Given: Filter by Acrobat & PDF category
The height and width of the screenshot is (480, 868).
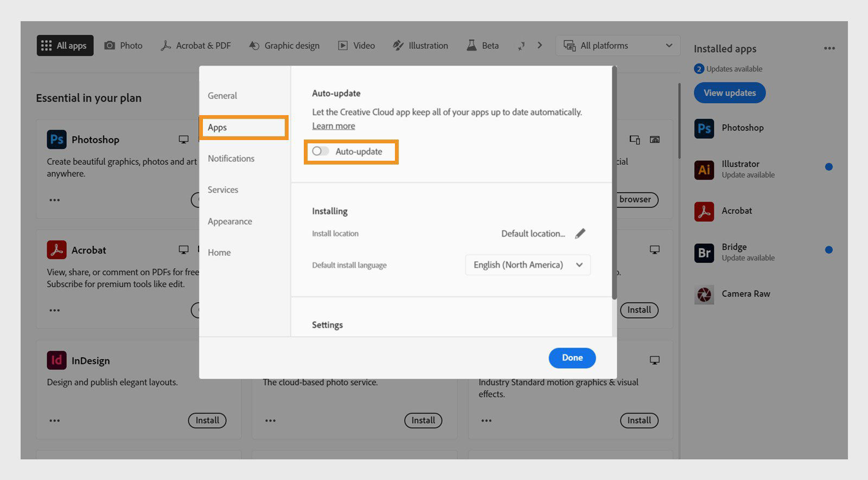Looking at the screenshot, I should [x=196, y=46].
